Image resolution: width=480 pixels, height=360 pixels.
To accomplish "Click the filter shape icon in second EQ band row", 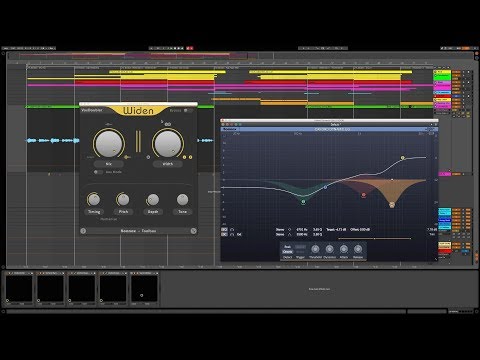I will (289, 235).
